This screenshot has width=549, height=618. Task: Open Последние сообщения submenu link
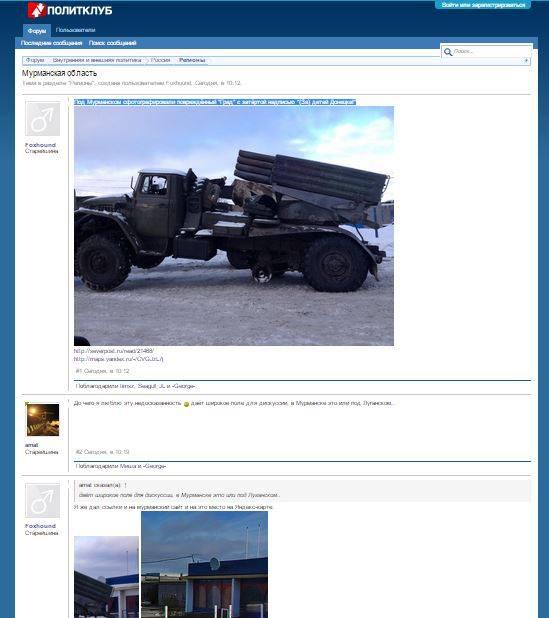51,43
